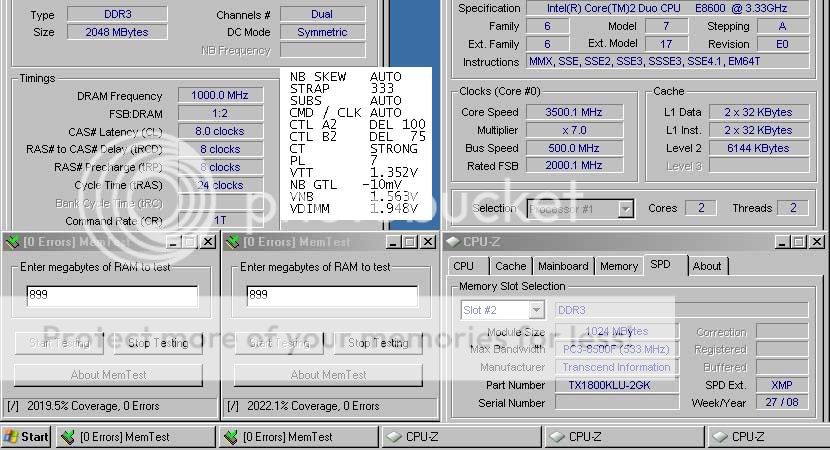Click the right MemTest title bar icon
830x450 pixels.
232,242
